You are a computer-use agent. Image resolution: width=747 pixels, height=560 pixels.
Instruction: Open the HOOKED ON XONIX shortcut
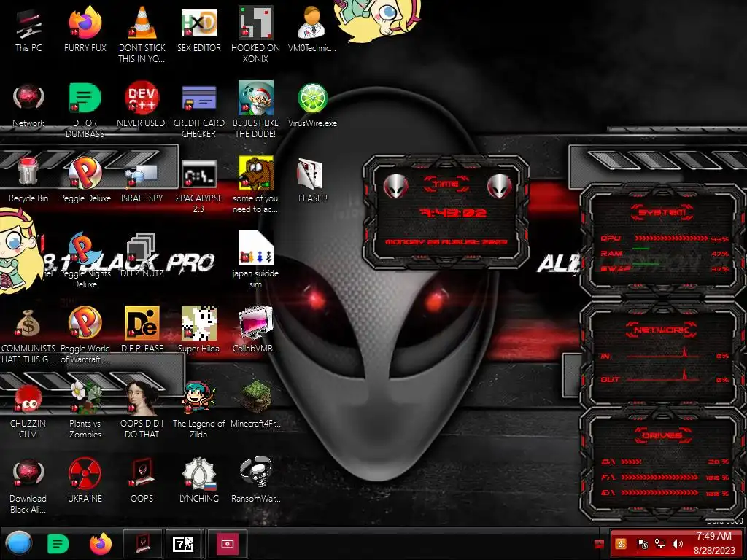pyautogui.click(x=255, y=35)
